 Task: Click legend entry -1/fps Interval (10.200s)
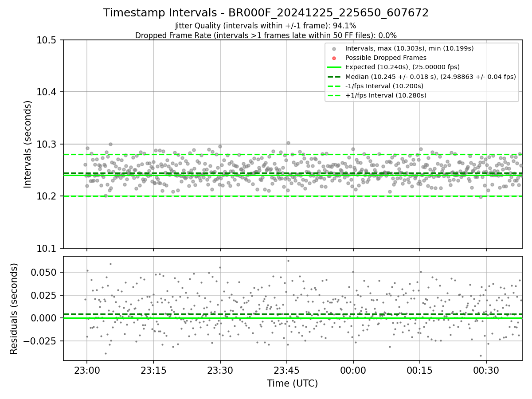(x=385, y=86)
